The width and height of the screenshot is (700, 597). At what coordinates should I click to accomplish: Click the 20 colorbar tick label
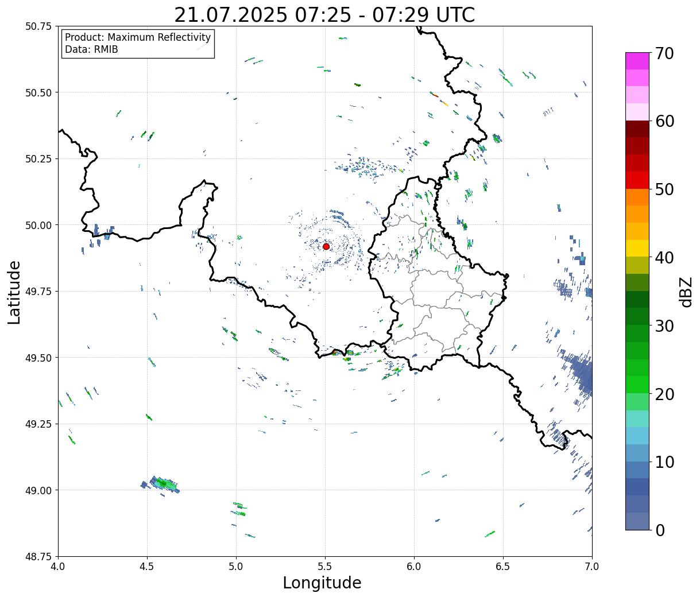(664, 394)
